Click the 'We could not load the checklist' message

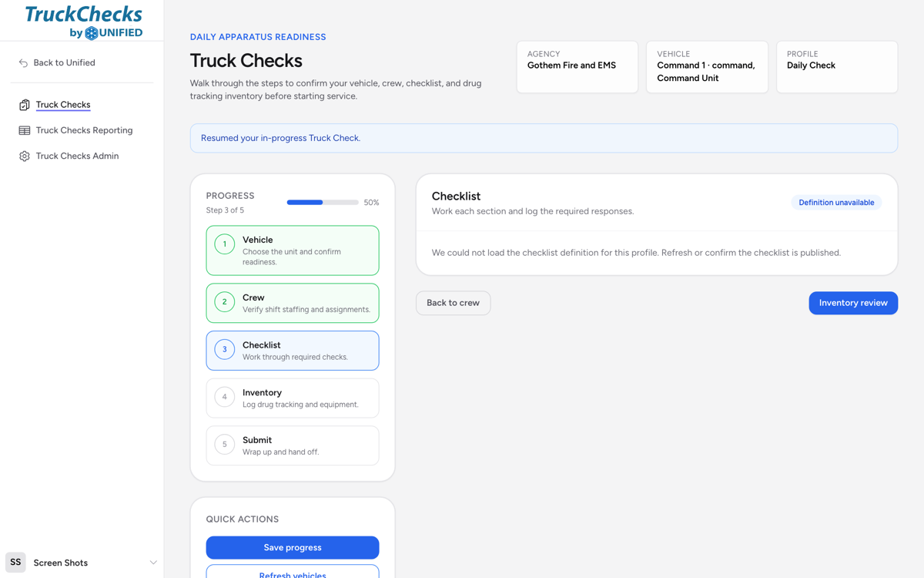pos(636,253)
